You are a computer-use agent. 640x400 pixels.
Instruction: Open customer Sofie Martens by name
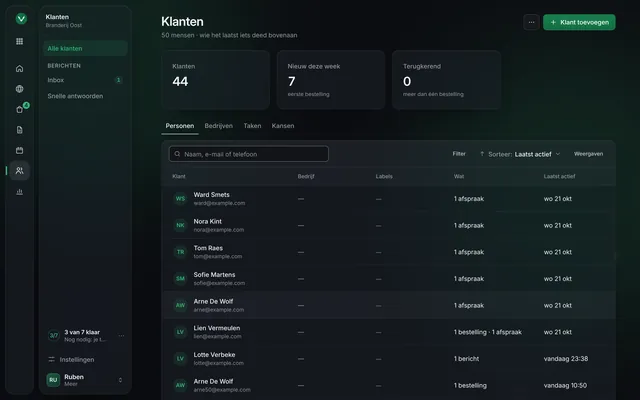click(214, 275)
